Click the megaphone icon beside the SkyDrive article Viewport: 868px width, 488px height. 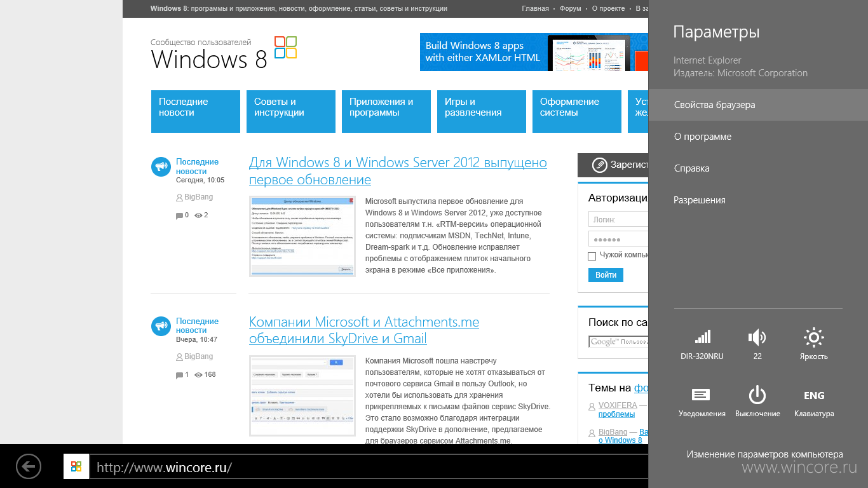click(x=161, y=327)
